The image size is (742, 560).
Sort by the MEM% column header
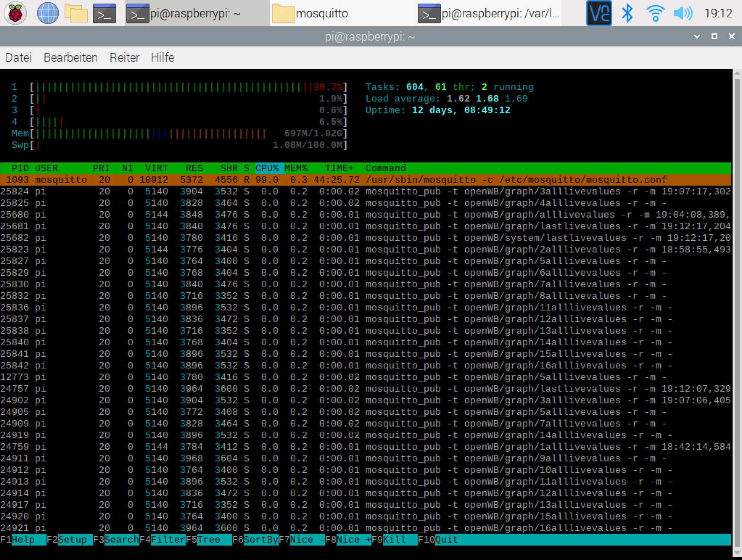(x=296, y=168)
